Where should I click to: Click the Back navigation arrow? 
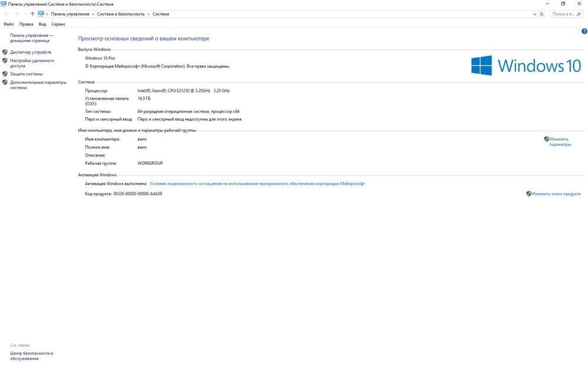6,14
